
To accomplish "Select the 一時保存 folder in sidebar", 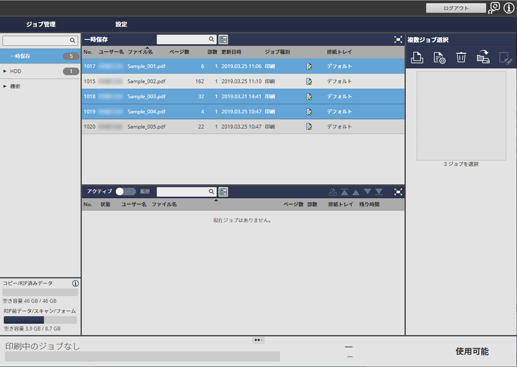I will [40, 56].
